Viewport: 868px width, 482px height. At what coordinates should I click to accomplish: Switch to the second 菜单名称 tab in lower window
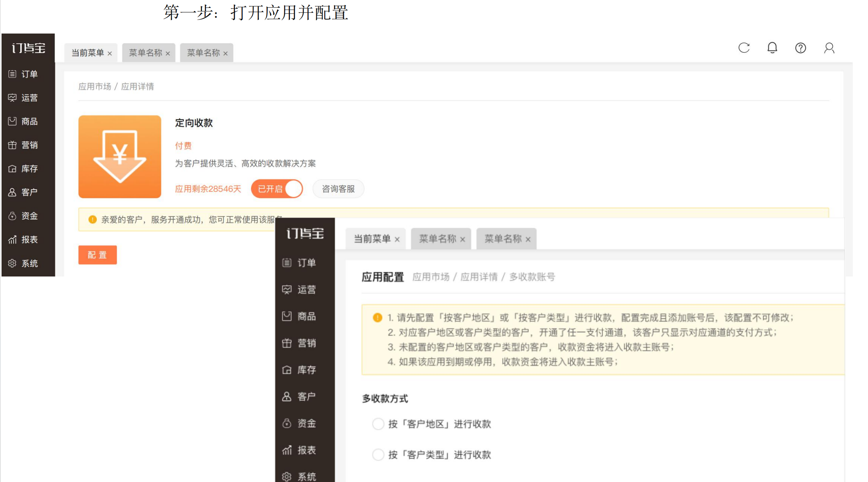[503, 239]
